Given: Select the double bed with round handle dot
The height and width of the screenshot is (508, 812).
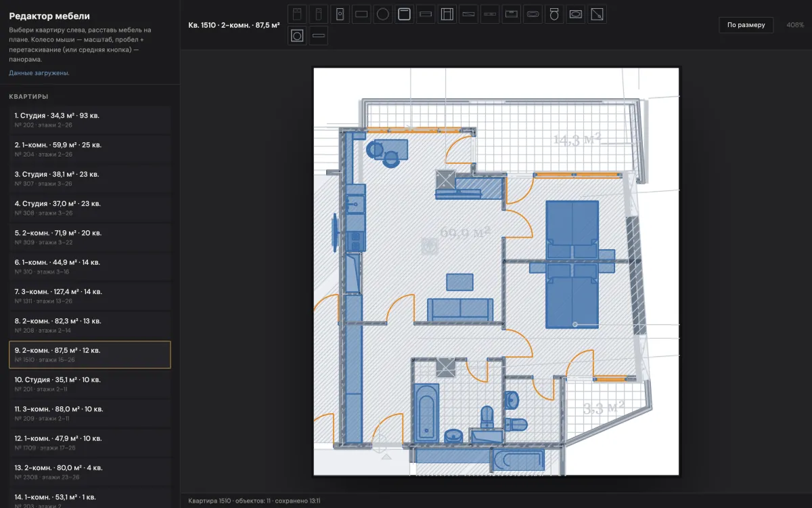Looking at the screenshot, I should [572, 296].
